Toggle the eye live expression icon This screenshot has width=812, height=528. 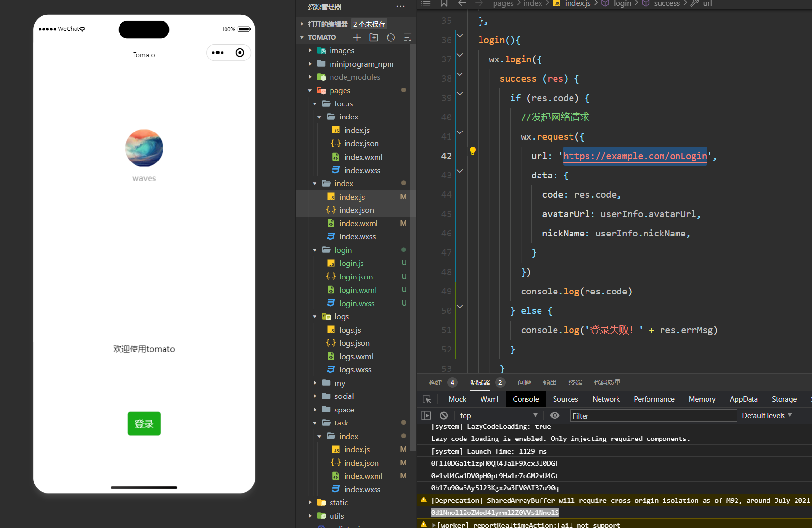(555, 416)
